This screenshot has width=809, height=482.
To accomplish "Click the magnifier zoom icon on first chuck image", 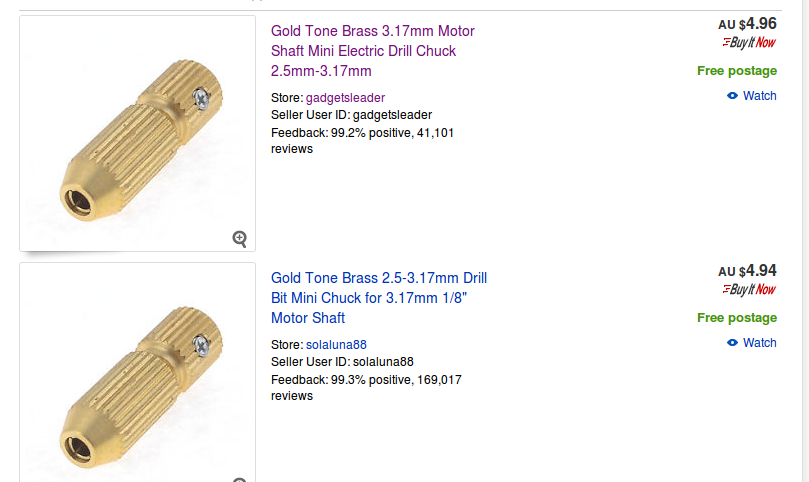I will point(240,238).
